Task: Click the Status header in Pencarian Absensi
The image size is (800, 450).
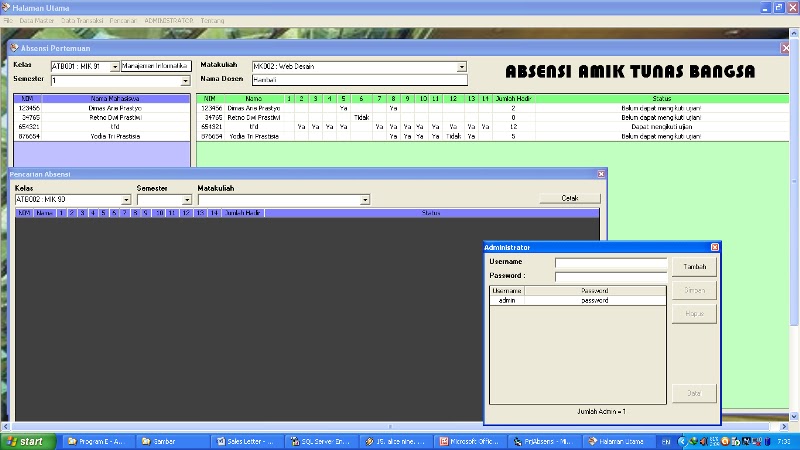Action: (x=431, y=213)
